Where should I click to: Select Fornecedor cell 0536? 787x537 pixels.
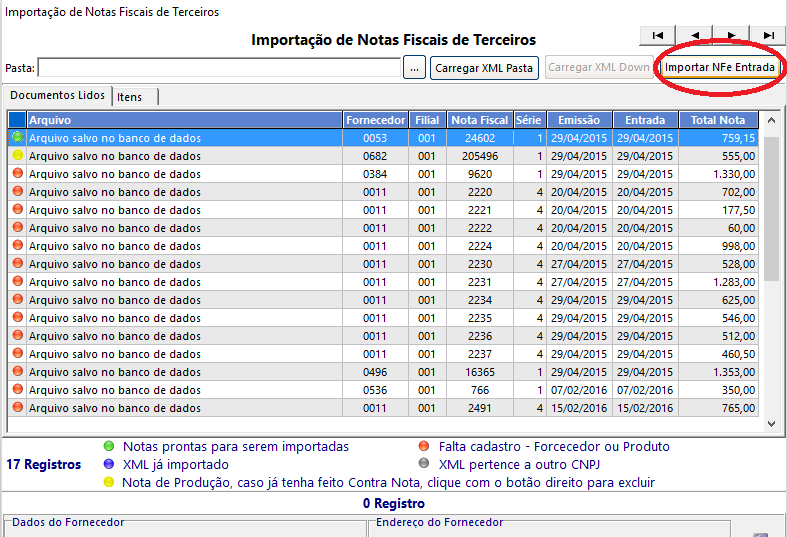click(375, 390)
